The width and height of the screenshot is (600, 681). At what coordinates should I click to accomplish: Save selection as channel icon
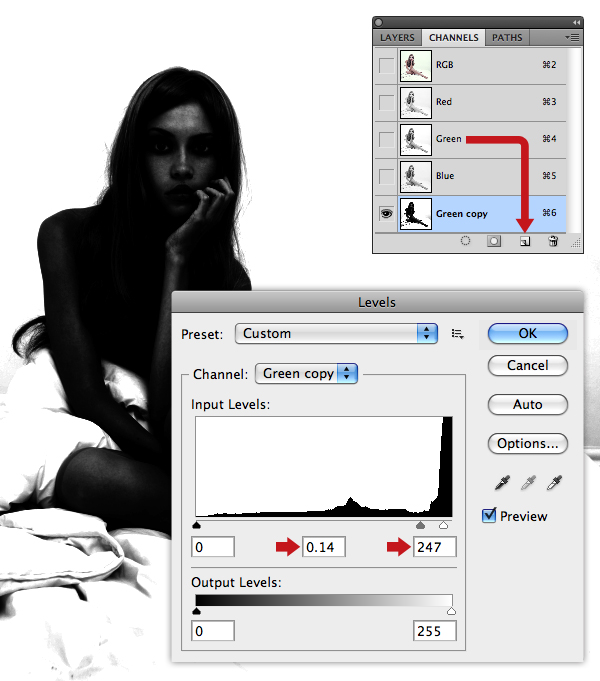494,241
